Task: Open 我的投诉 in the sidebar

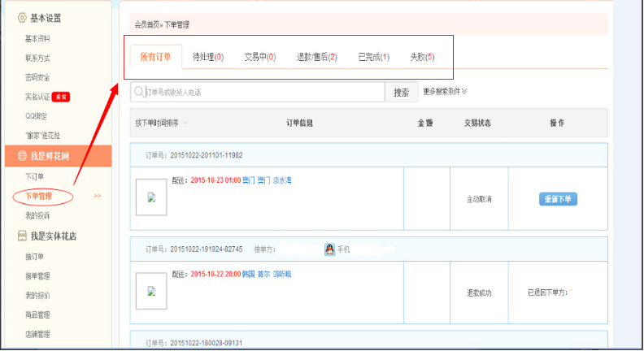Action: tap(37, 215)
